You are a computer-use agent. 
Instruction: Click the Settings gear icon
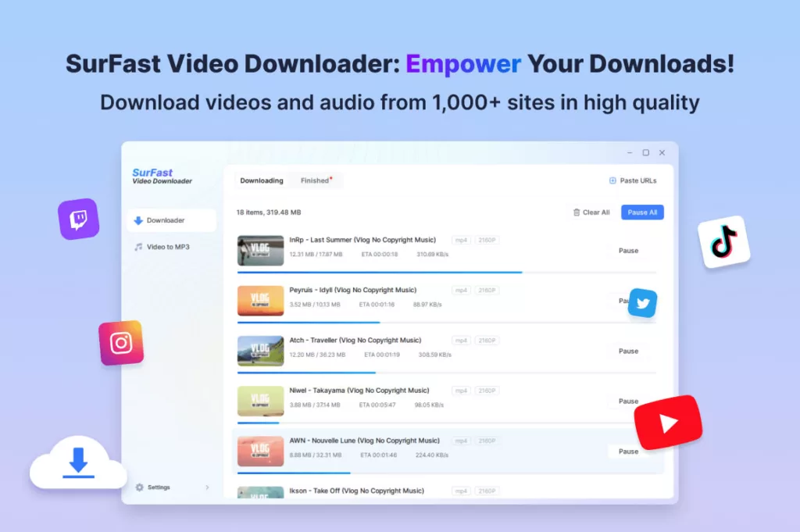tap(139, 487)
